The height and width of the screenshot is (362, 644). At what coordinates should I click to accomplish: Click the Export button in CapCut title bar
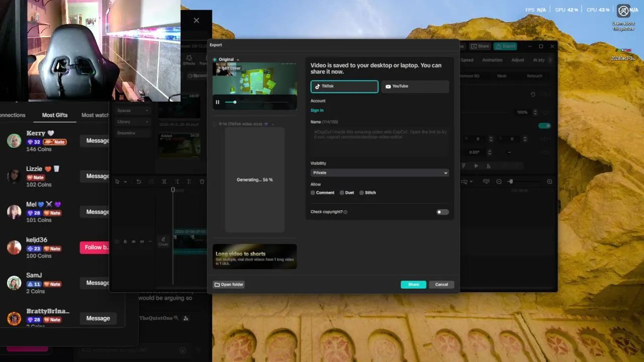pos(505,46)
